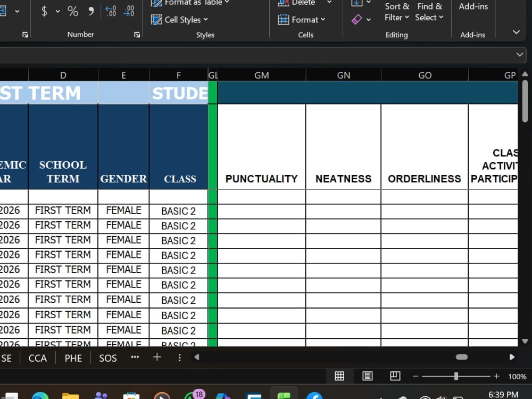Image resolution: width=532 pixels, height=399 pixels.
Task: Expand Merge & Center dropdown arrow
Action: (x=17, y=11)
